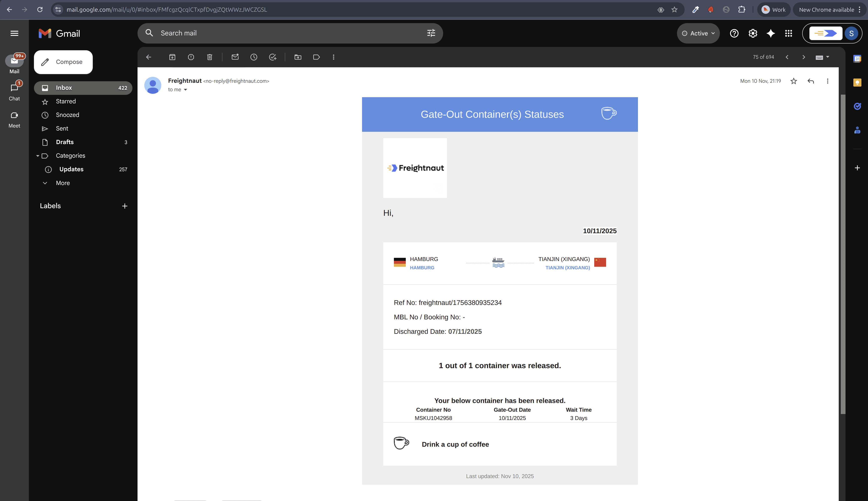Viewport: 868px width, 501px height.
Task: Expand the 'to me' recipient details
Action: coord(185,90)
